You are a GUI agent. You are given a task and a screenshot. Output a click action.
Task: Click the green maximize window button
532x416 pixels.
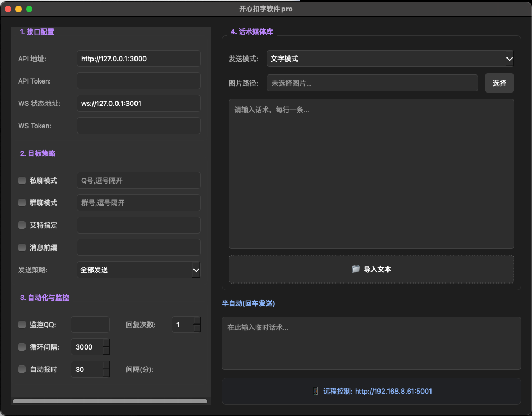[29, 9]
